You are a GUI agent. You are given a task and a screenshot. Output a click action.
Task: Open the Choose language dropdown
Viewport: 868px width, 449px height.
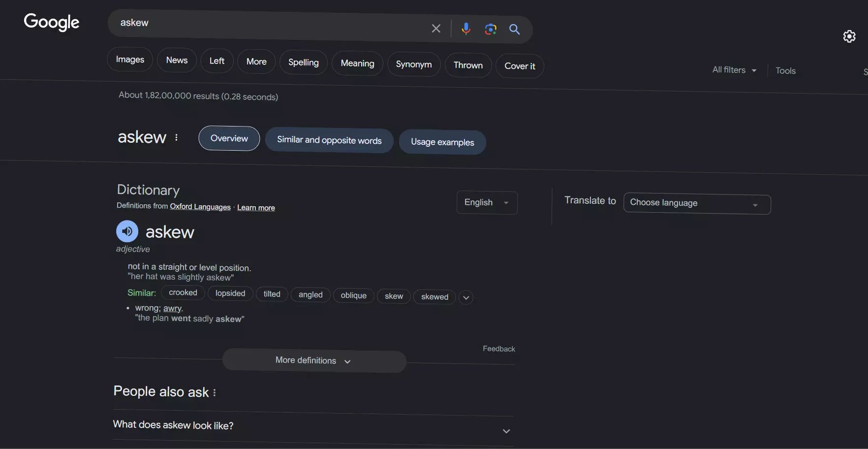[697, 203]
